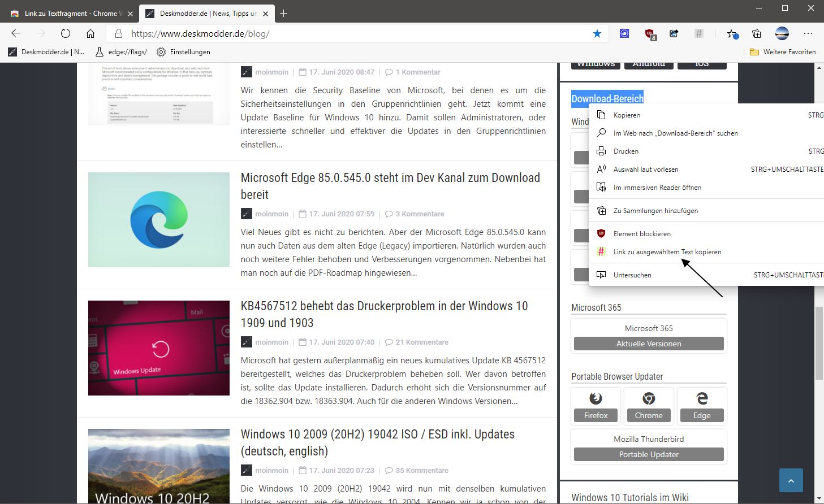
Task: Close the Deskmodder.de tab
Action: tap(266, 13)
